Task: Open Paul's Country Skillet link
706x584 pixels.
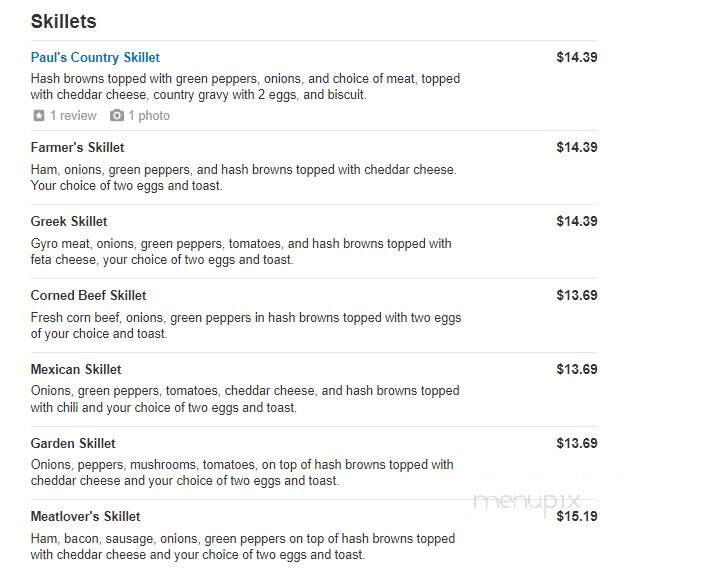Action: pos(95,58)
